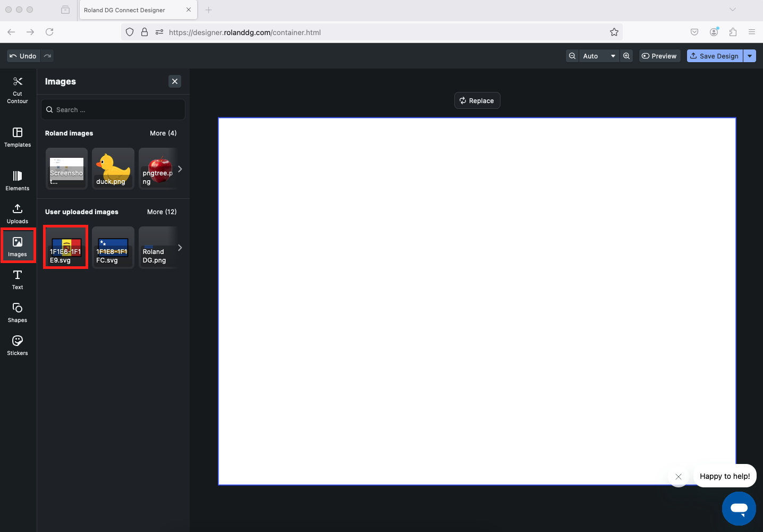The image size is (763, 532).
Task: Click the white design canvas
Action: (x=477, y=301)
